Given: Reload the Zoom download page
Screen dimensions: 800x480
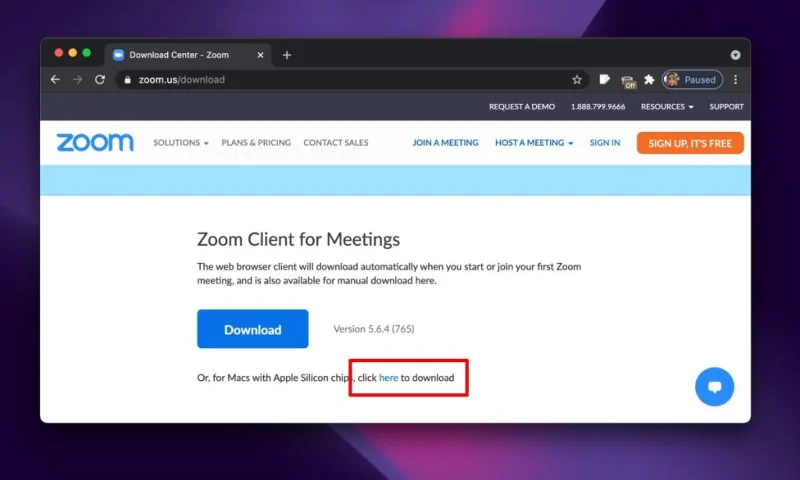Looking at the screenshot, I should pyautogui.click(x=100, y=80).
